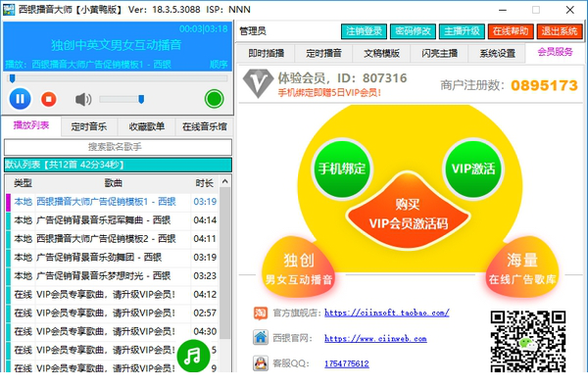Open 在线帮助 online help
The height and width of the screenshot is (387, 588).
tap(511, 31)
